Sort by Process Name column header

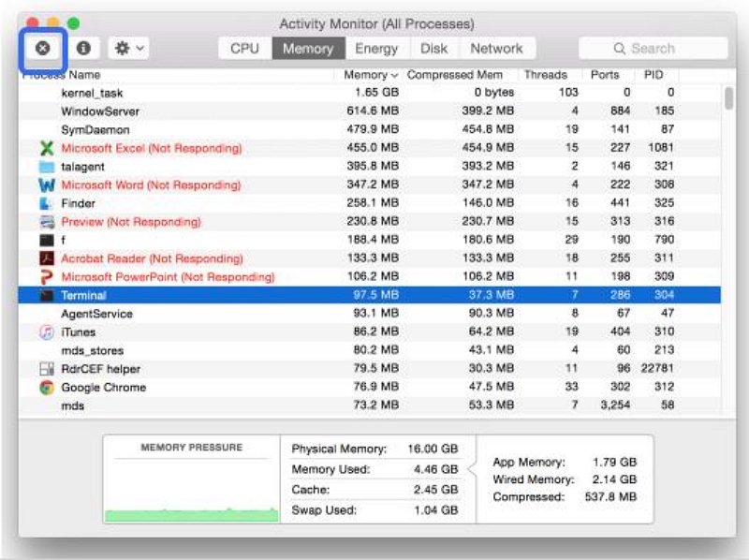click(x=61, y=75)
